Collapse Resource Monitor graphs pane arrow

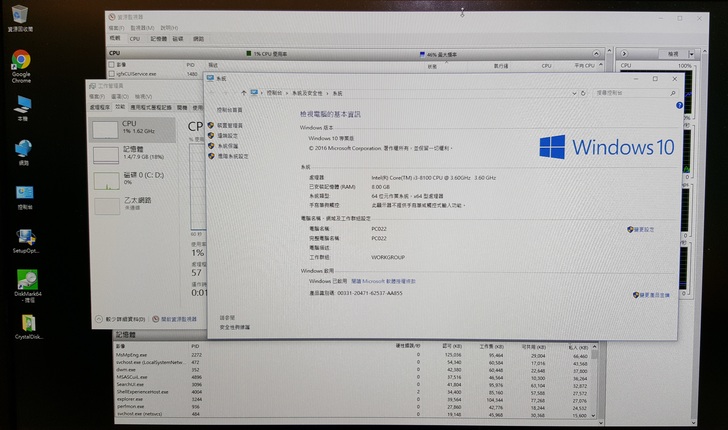tap(624, 54)
